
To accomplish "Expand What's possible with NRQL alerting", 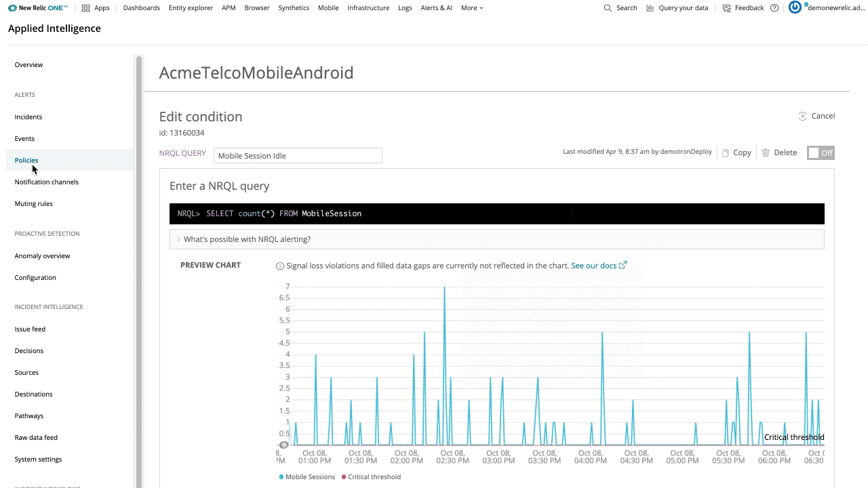I will tap(247, 239).
